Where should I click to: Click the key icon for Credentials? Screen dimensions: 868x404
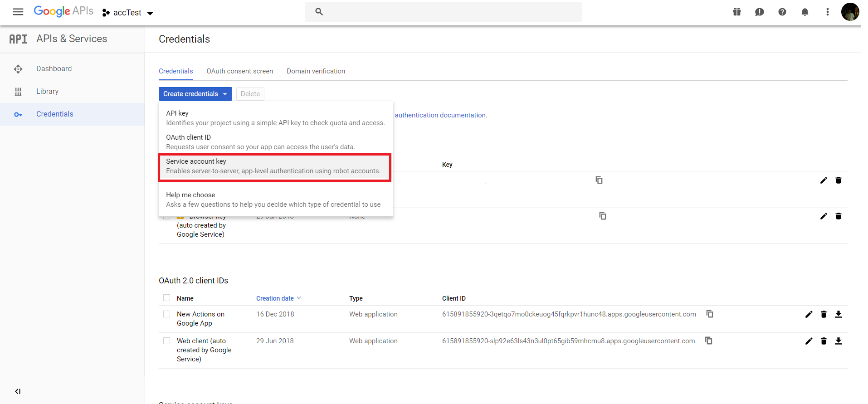(x=18, y=114)
